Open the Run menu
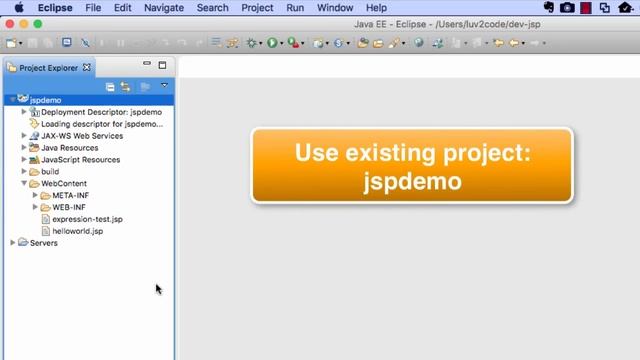 (x=295, y=8)
